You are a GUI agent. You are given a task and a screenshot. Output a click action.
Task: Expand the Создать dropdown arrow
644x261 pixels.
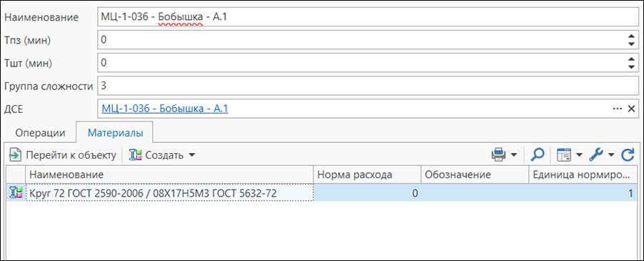click(x=191, y=155)
